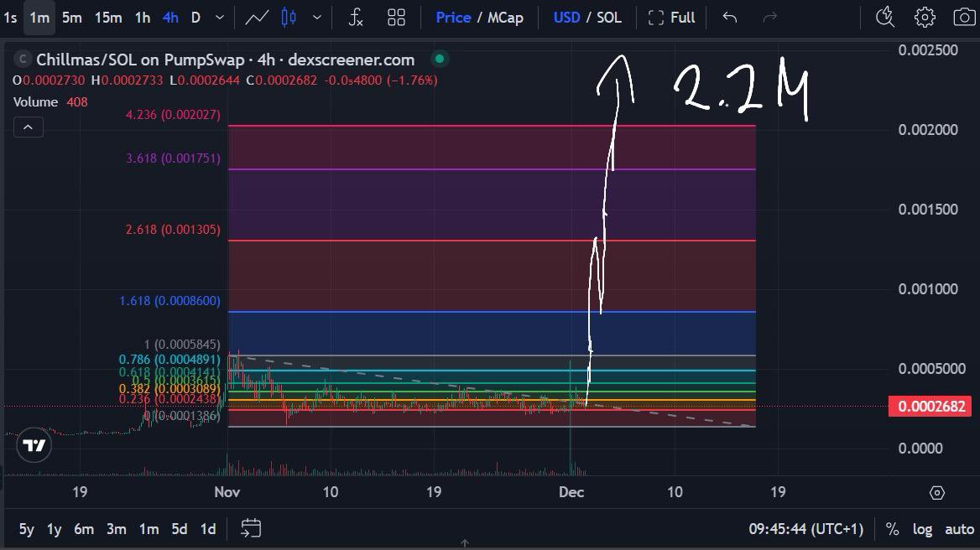
Task: Toggle log scale mode
Action: 922,529
